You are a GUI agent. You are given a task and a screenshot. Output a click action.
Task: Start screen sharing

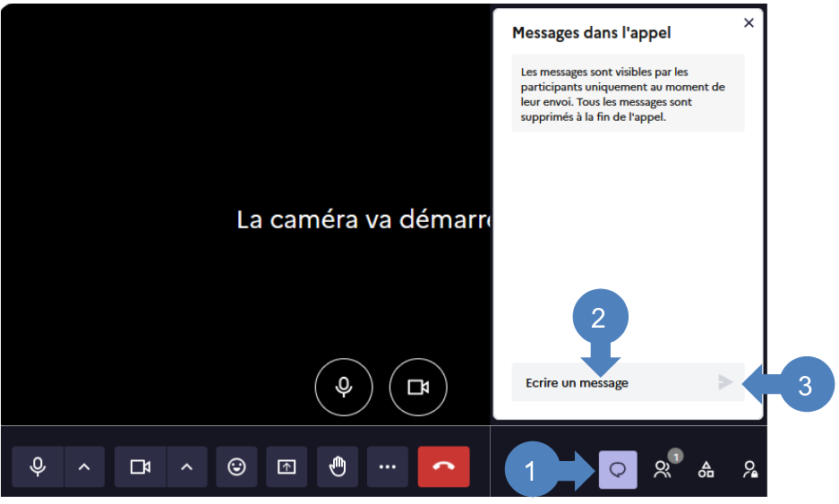(x=287, y=467)
